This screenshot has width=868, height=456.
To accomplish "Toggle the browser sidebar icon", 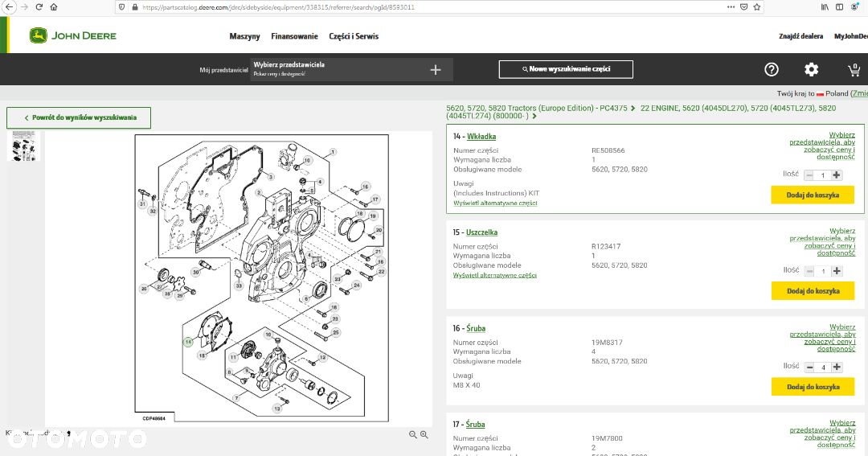I will tap(839, 6).
